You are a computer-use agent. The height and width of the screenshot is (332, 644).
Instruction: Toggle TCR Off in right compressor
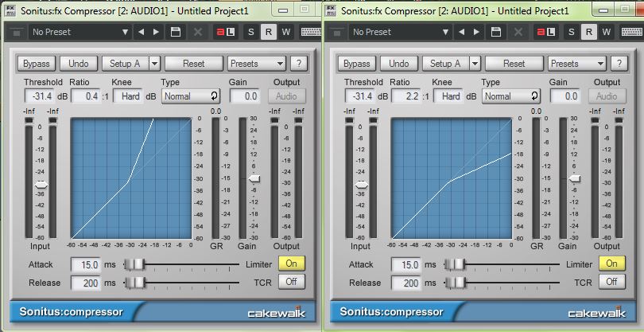click(x=612, y=282)
